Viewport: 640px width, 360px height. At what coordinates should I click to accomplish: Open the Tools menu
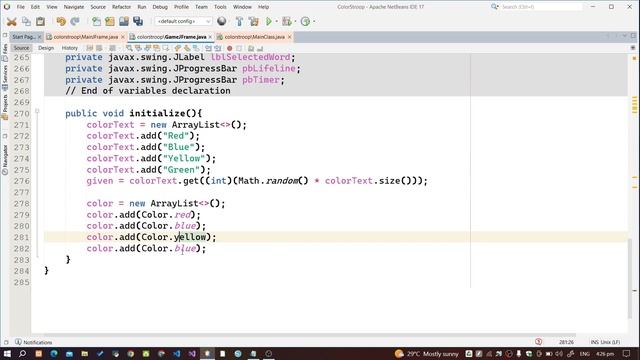[x=220, y=7]
